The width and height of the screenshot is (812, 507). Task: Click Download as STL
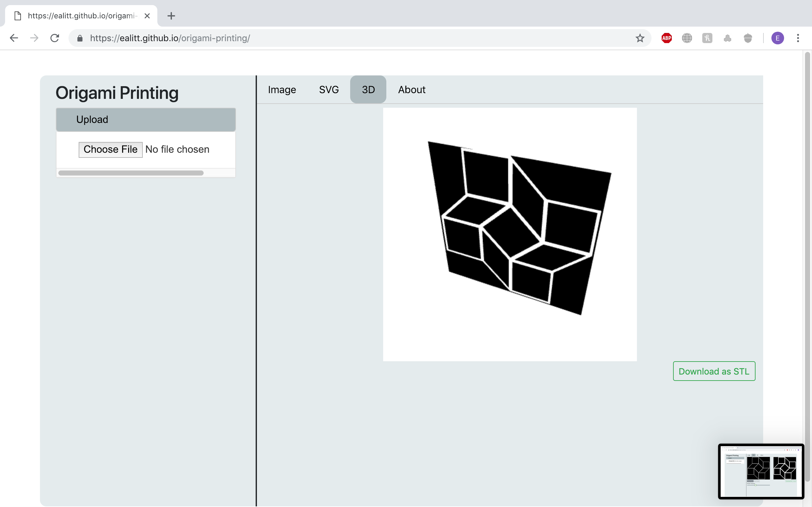click(714, 371)
